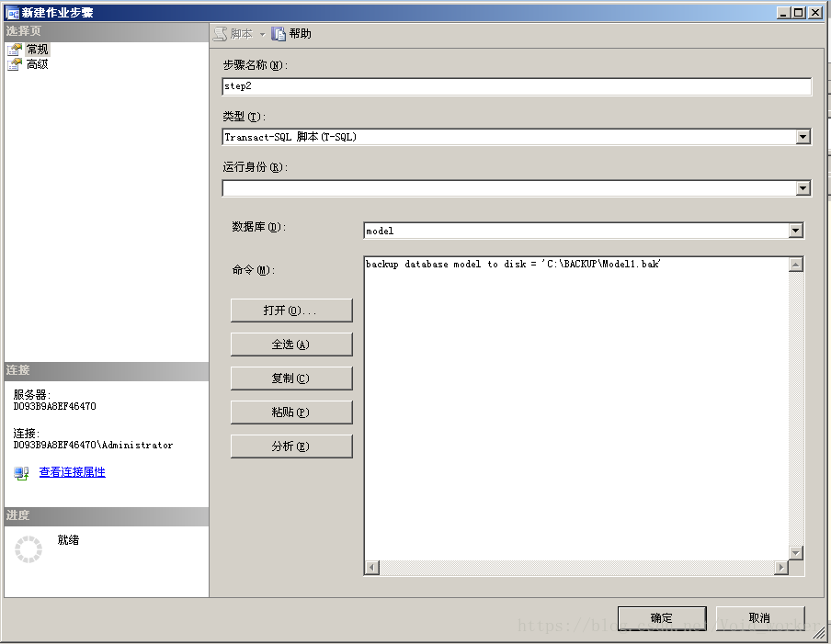Click the down arrow on command scrollbar

pos(795,554)
